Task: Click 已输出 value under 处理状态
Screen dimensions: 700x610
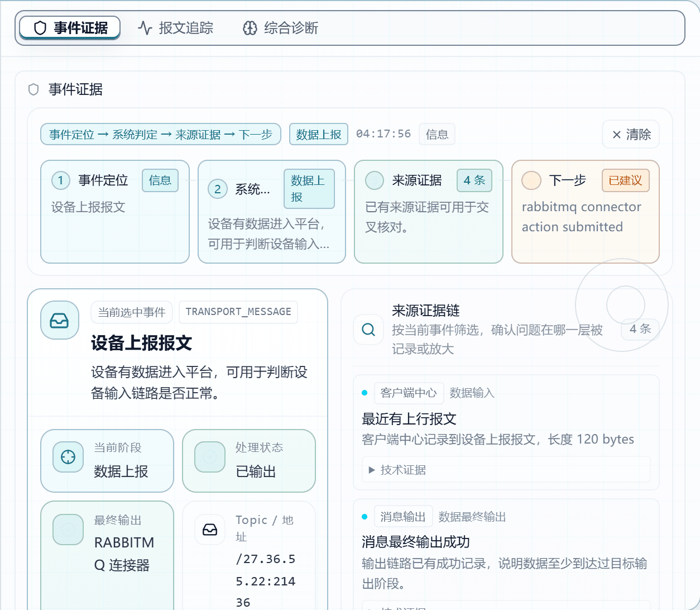Action: [256, 471]
